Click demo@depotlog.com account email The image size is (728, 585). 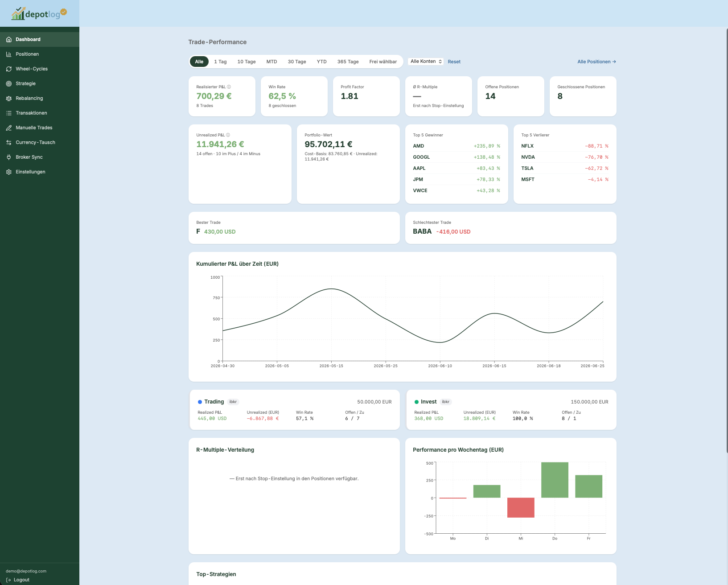coord(26,571)
